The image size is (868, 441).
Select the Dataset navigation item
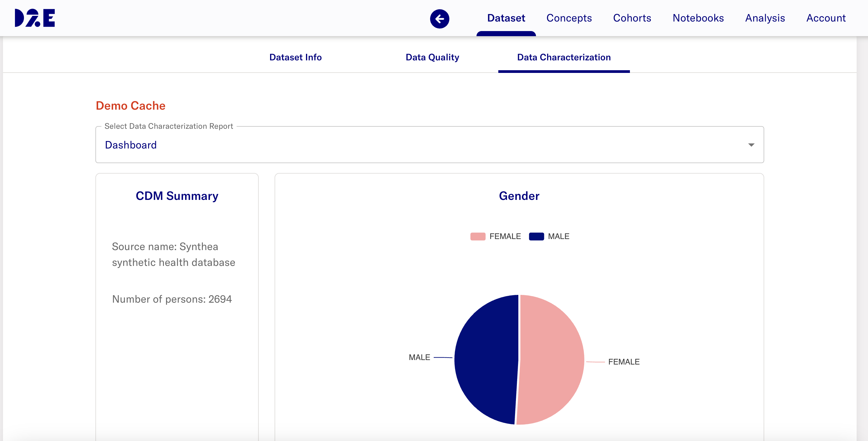pos(506,18)
